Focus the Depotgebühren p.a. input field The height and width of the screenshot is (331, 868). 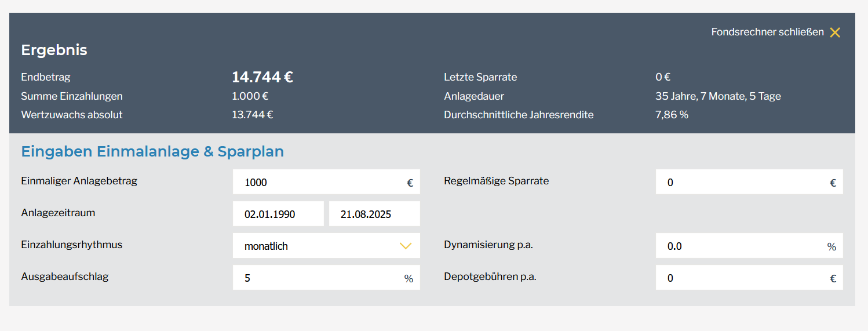(x=742, y=278)
